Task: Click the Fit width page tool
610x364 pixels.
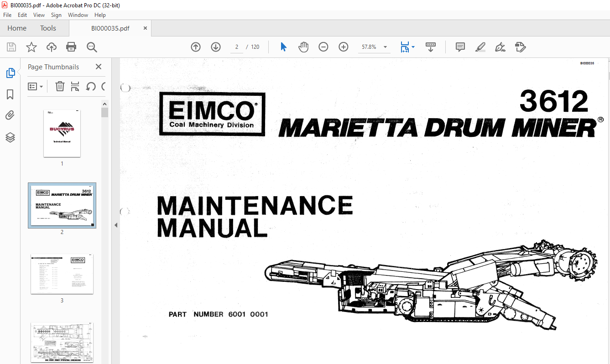Action: click(405, 47)
